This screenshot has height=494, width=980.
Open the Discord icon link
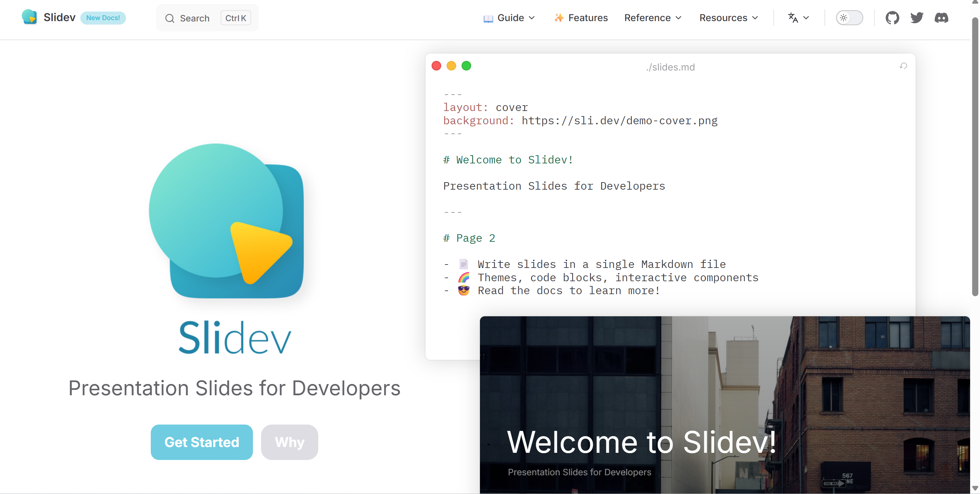[942, 17]
